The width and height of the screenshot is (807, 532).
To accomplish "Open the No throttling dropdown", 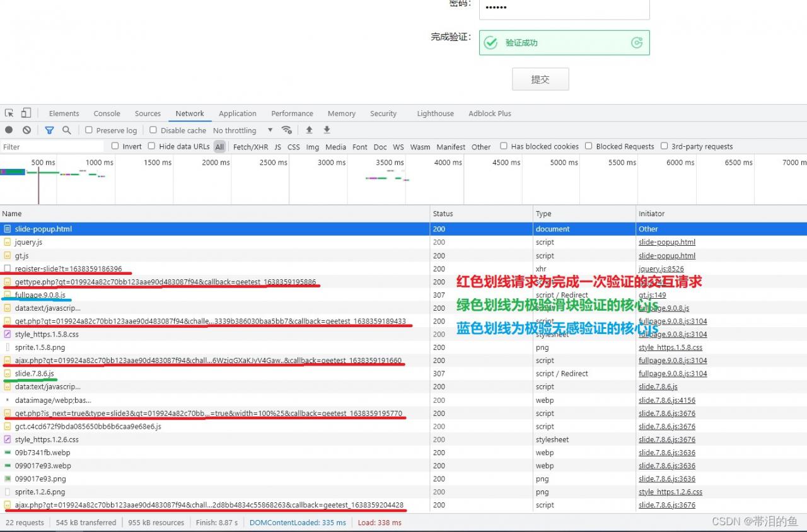I will point(243,130).
